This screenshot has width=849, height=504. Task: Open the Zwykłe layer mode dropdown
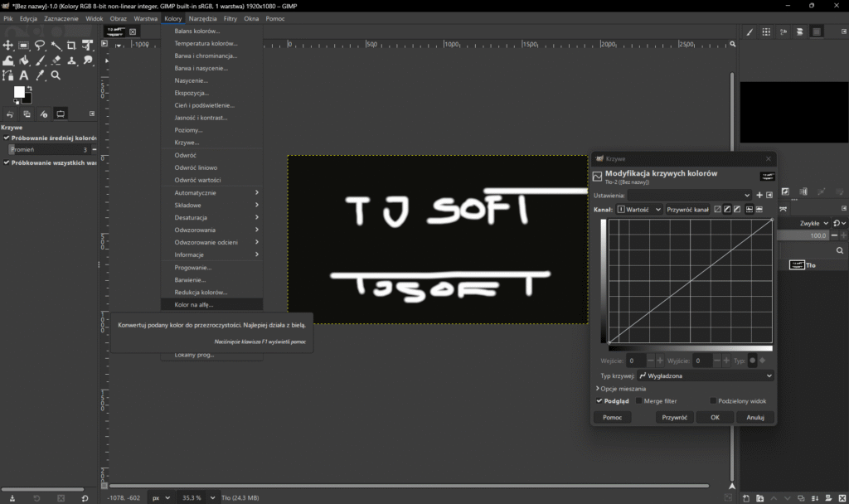point(804,223)
